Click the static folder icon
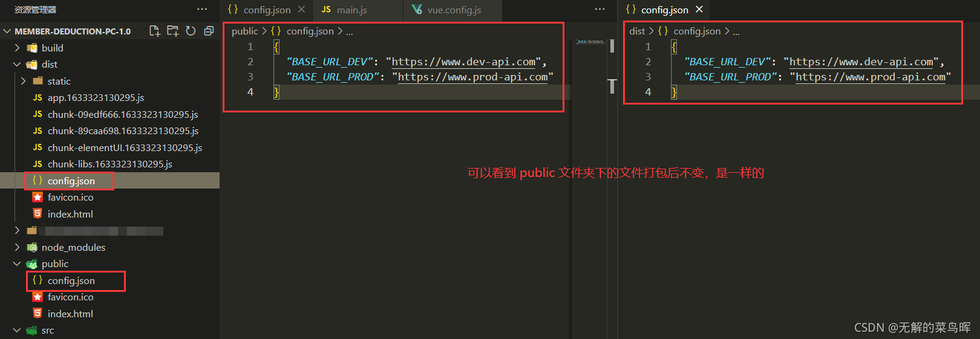980x339 pixels. [38, 81]
